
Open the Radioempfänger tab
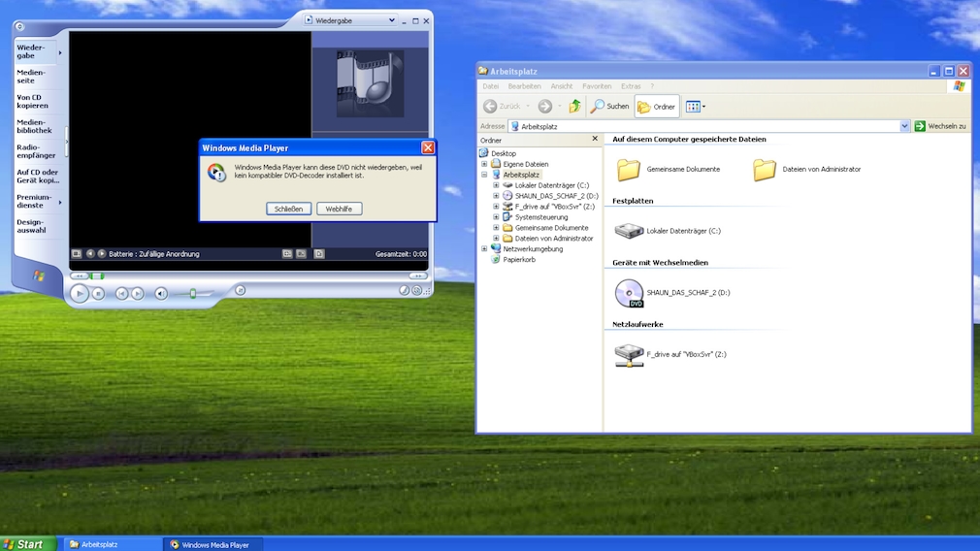[36, 151]
